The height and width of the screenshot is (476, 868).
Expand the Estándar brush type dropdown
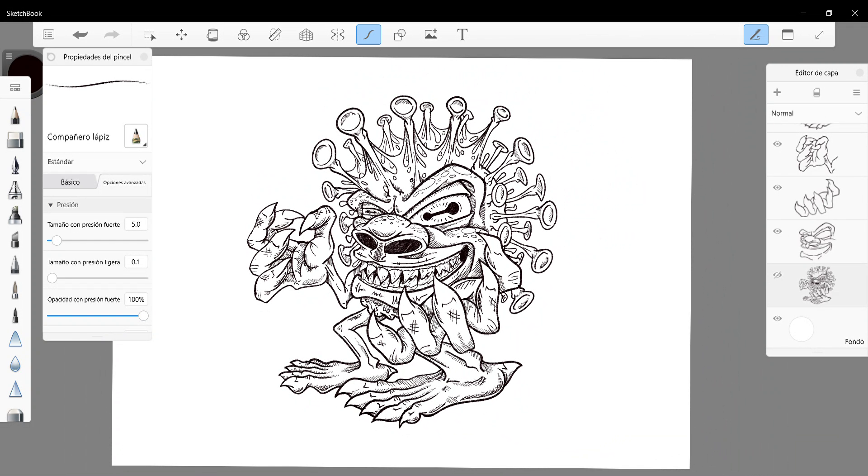pos(97,162)
